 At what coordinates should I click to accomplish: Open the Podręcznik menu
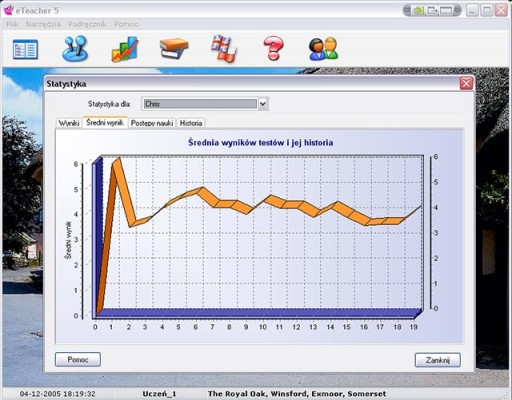[87, 24]
